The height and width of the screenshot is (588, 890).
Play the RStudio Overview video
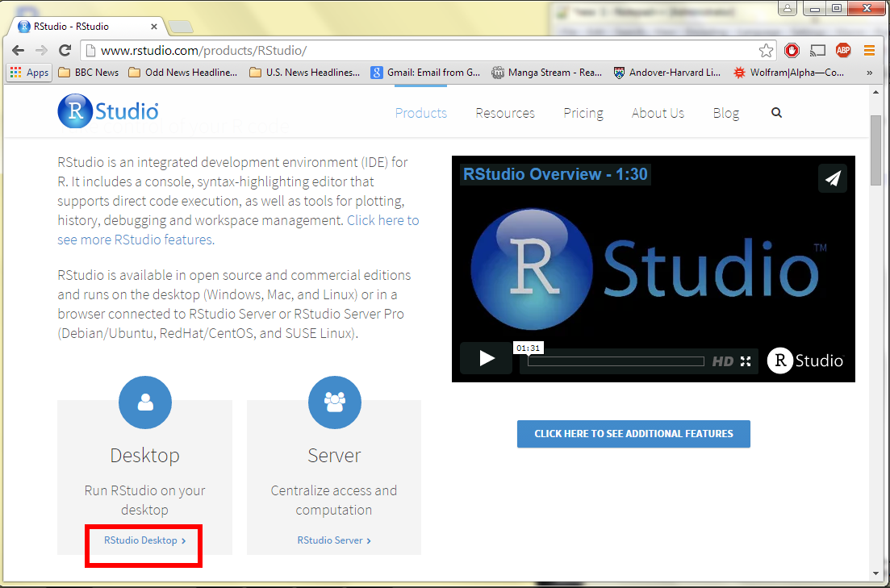pos(487,358)
